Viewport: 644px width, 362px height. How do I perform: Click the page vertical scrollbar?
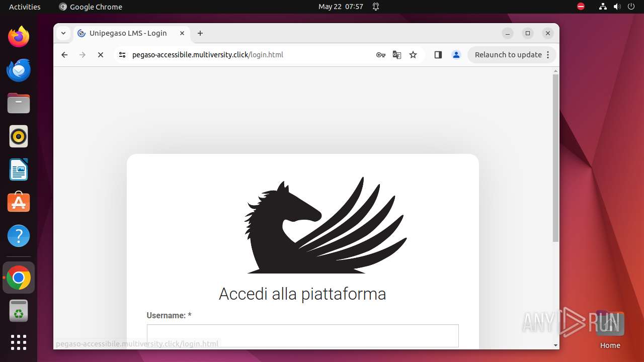coord(556,158)
